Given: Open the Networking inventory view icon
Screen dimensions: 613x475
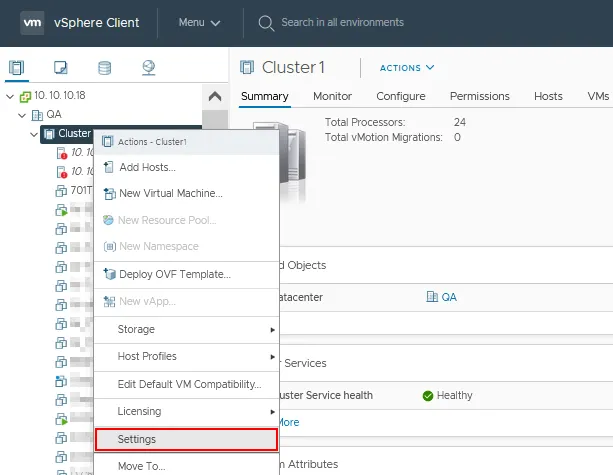Looking at the screenshot, I should click(149, 68).
